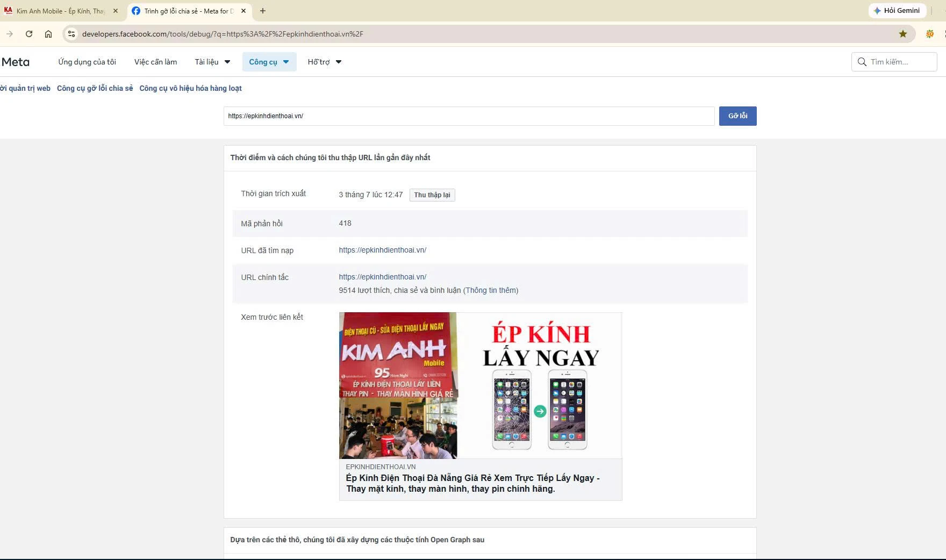946x560 pixels.
Task: Reload the page with the refresh icon
Action: (29, 34)
